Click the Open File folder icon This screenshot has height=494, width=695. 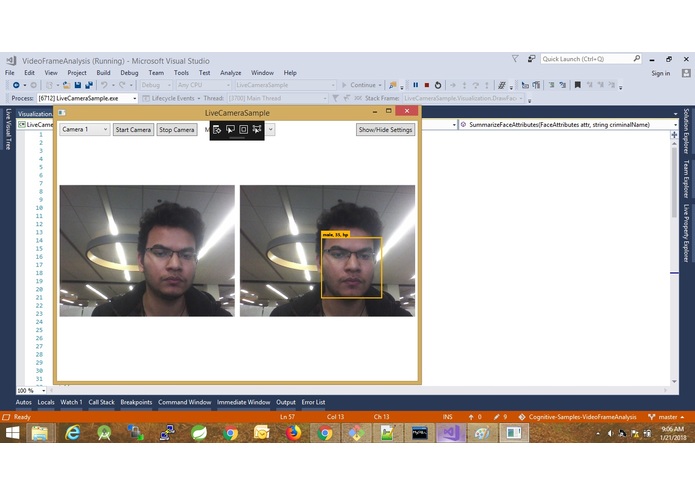pyautogui.click(x=66, y=85)
